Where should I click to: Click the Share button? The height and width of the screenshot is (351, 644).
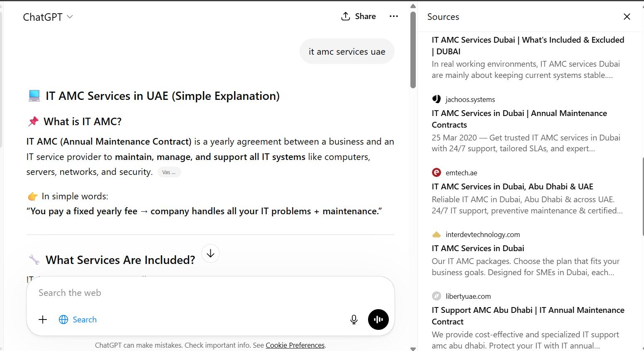pyautogui.click(x=359, y=16)
